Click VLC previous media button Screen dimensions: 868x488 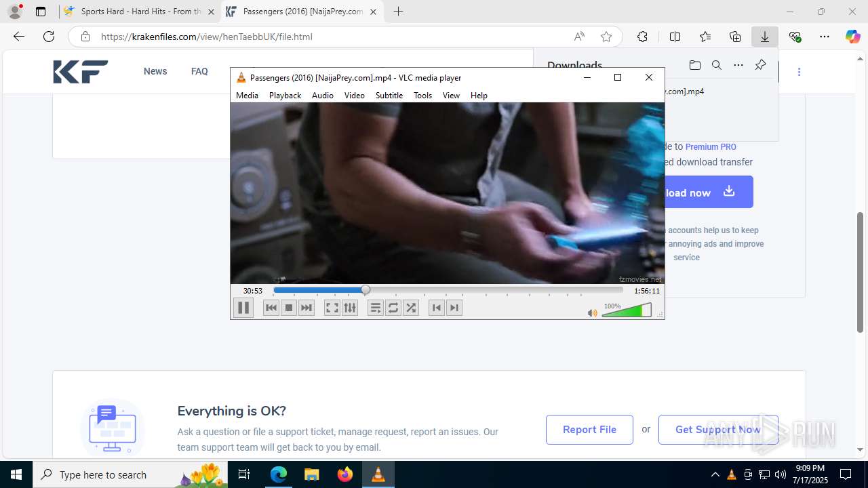tap(271, 308)
